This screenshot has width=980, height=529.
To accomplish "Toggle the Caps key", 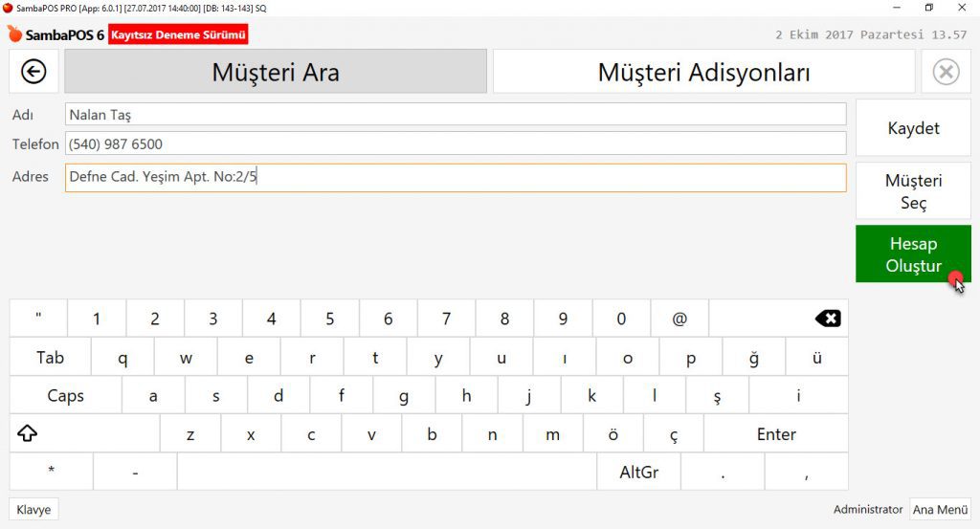I will (x=65, y=395).
